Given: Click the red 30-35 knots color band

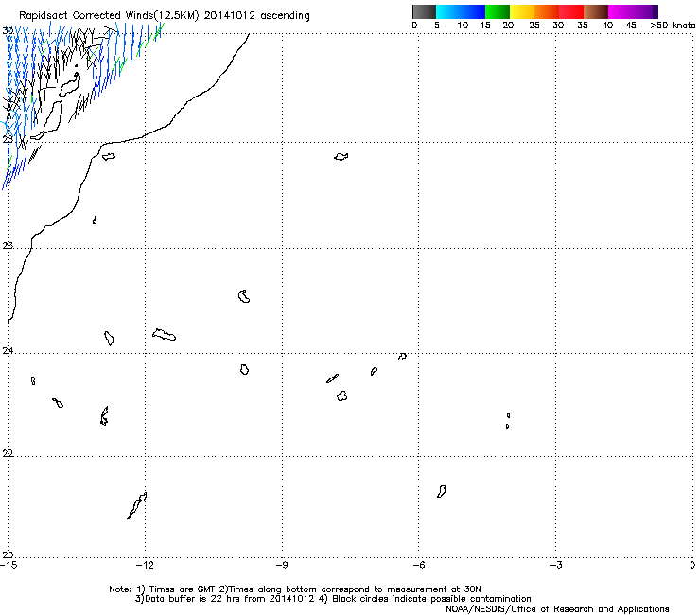Looking at the screenshot, I should pyautogui.click(x=571, y=11).
